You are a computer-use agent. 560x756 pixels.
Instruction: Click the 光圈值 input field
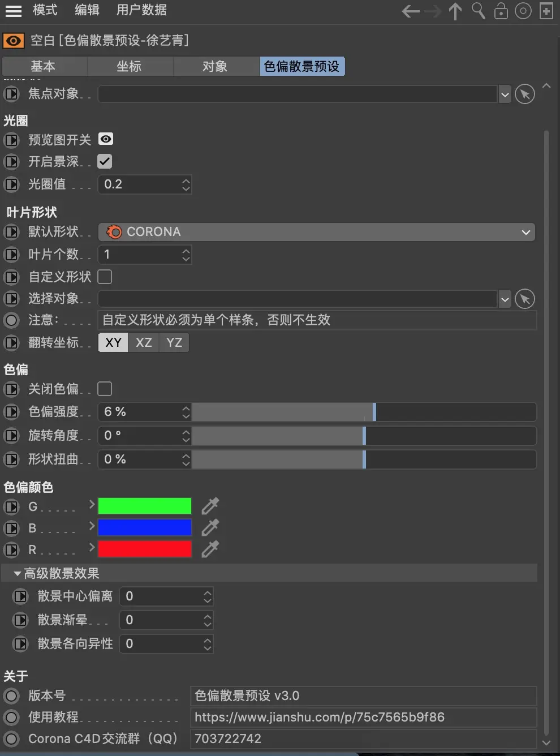(139, 184)
